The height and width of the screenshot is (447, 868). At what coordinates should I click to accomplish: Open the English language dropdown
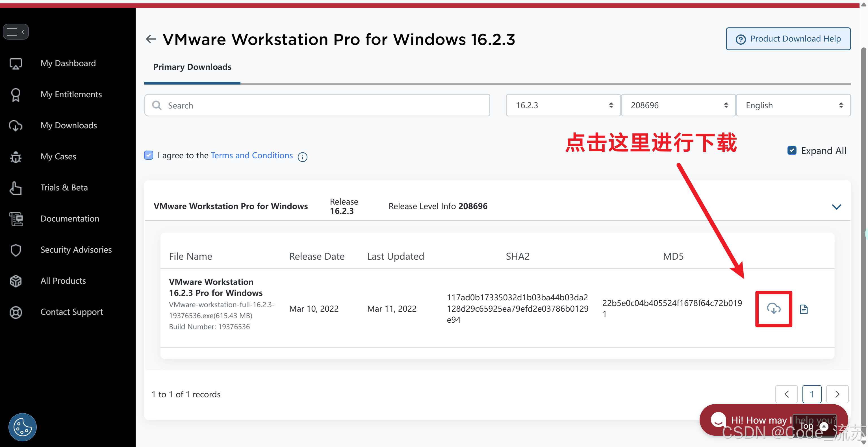(793, 105)
